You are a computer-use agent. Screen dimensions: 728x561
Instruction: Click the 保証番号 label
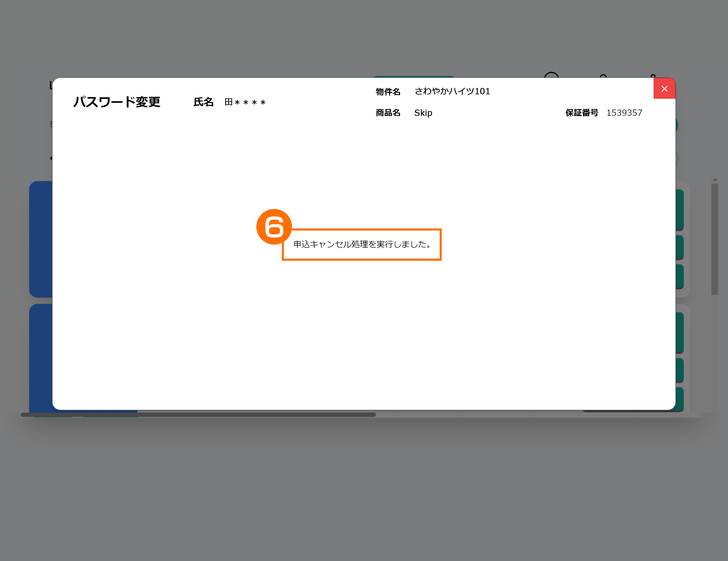581,113
